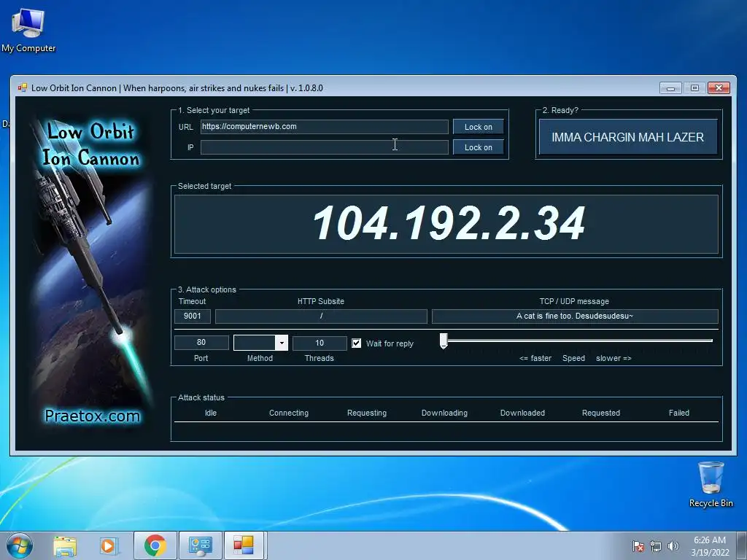Click the Downloaded status column label
Viewport: 747px width, 560px height.
tap(522, 413)
